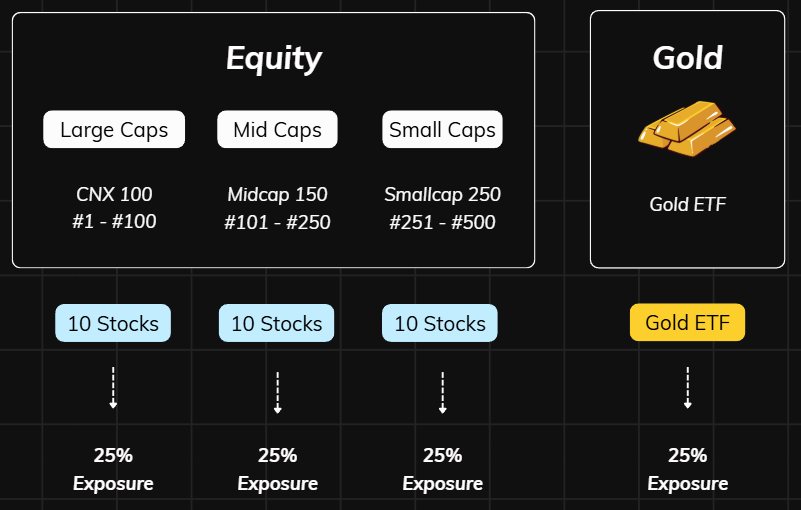This screenshot has width=801, height=510.
Task: Click the Midcap 150 index text
Action: click(277, 194)
